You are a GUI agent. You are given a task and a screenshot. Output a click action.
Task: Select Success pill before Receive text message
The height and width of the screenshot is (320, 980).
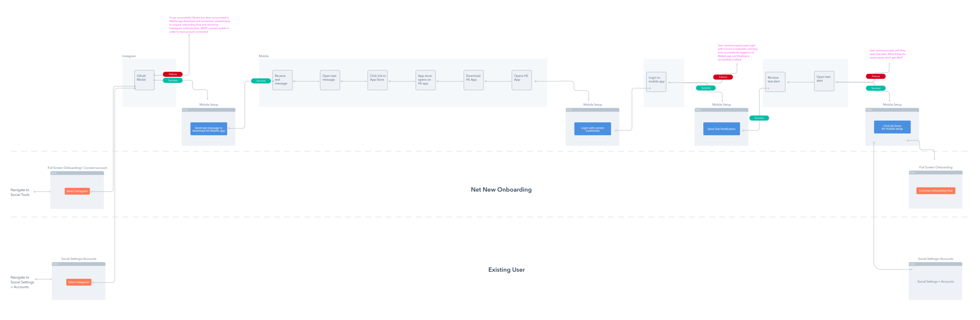[x=261, y=81]
